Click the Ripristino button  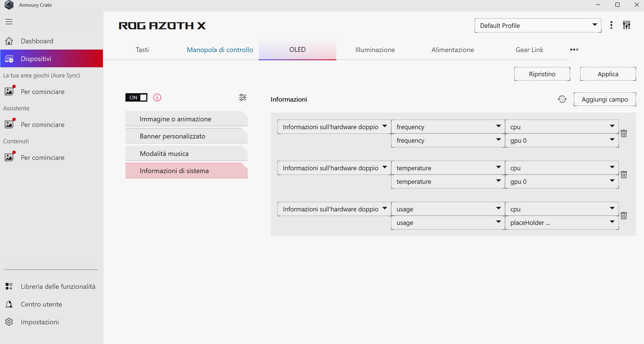542,74
